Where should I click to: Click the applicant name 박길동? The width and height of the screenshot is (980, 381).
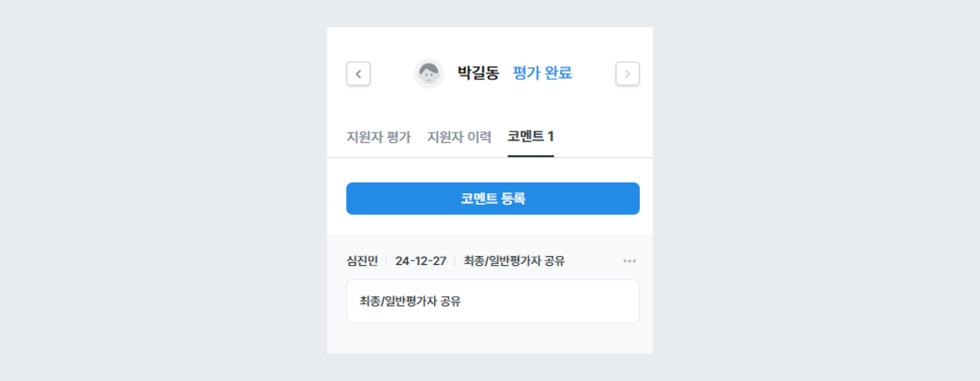pos(478,73)
